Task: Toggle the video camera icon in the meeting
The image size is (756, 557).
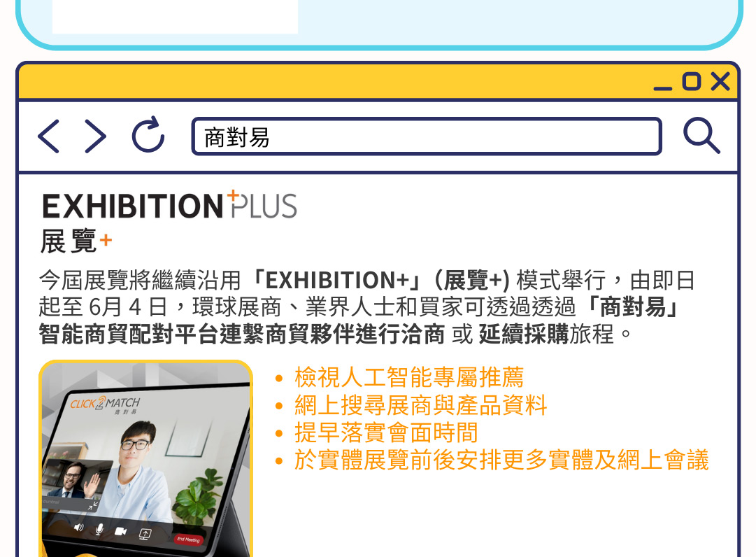Action: (120, 531)
